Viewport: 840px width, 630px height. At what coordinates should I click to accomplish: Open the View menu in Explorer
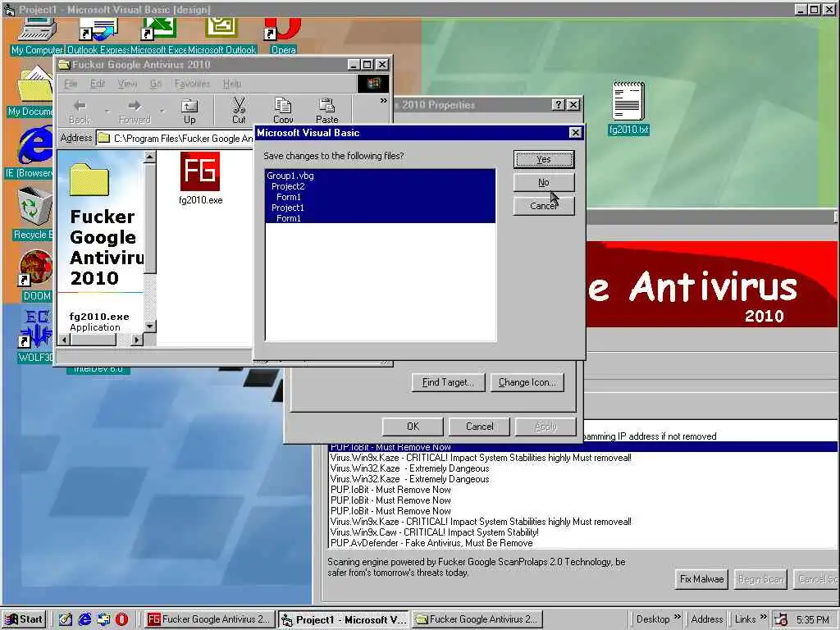pyautogui.click(x=127, y=84)
